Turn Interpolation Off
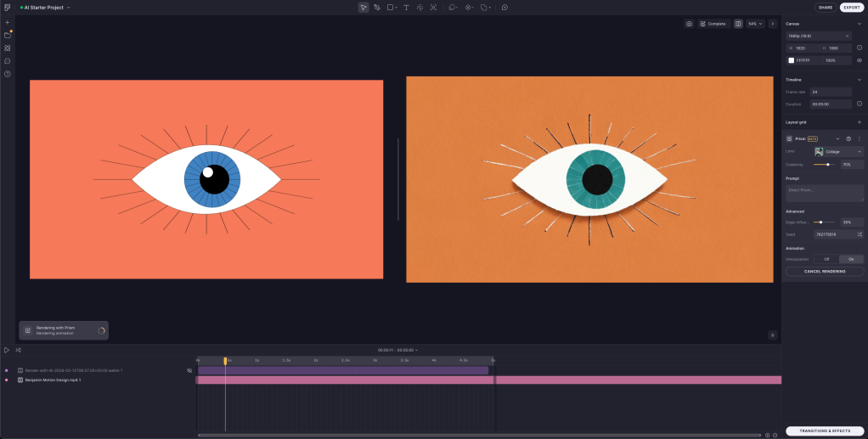Image resolution: width=868 pixels, height=439 pixels. pos(826,259)
